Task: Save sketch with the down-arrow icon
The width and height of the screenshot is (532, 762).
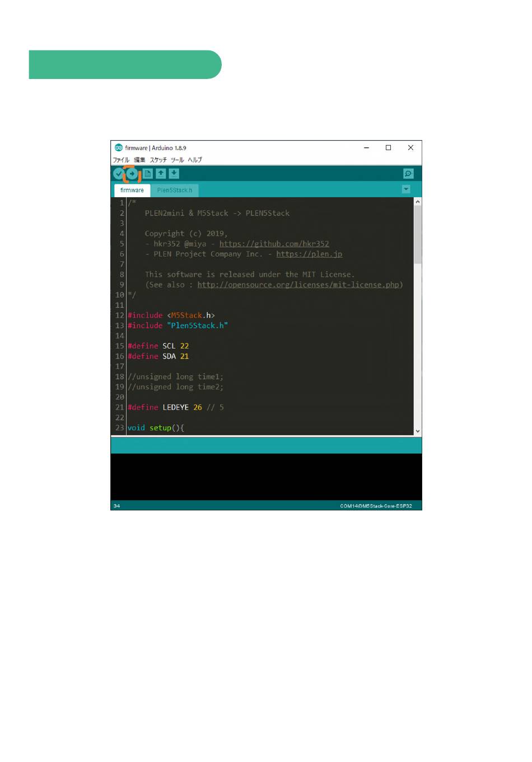Action: tap(174, 174)
